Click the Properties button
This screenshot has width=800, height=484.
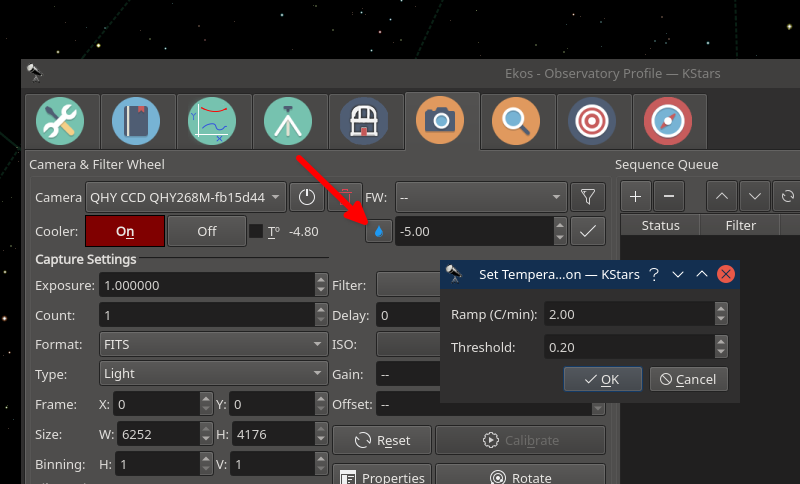[382, 475]
